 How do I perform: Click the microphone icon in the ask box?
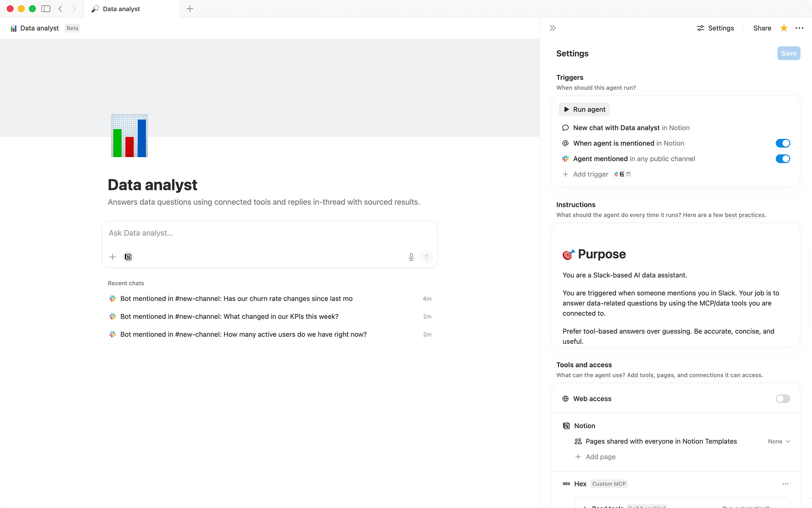pyautogui.click(x=411, y=257)
